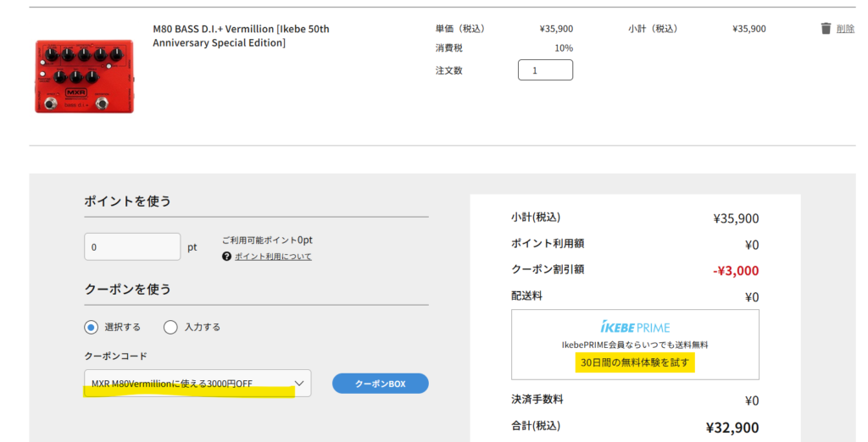Open the MXR M80Vermillion coupon combo box
Screen dimensions: 868x442
coord(198,384)
